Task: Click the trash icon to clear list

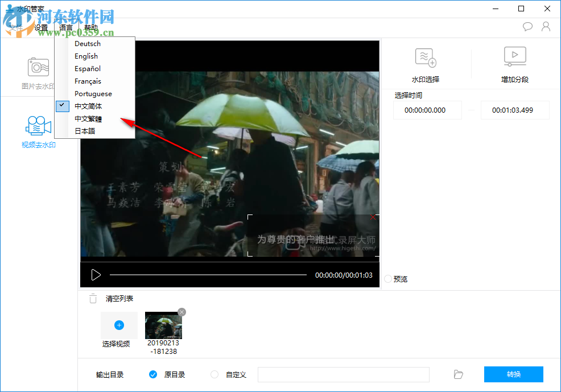Action: point(93,298)
